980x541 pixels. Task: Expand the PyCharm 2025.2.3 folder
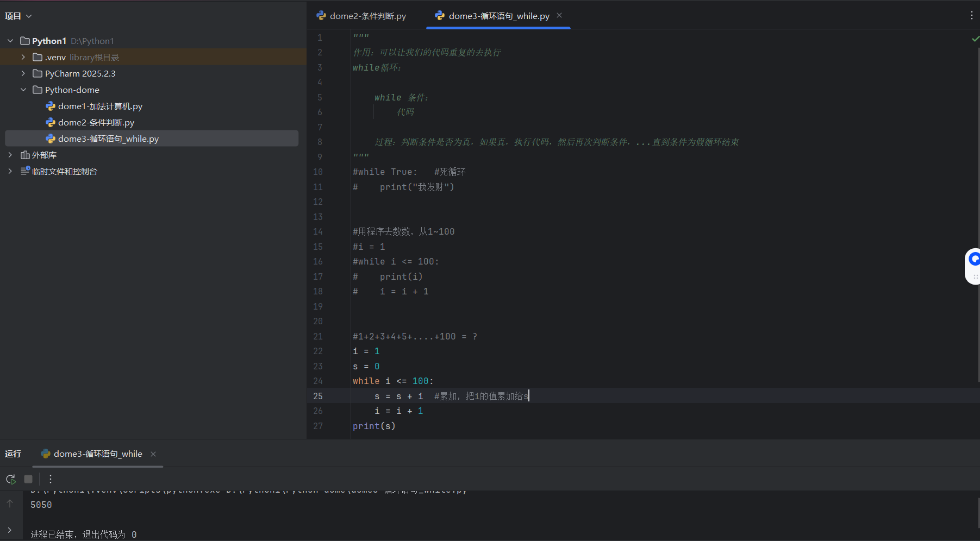(x=23, y=73)
